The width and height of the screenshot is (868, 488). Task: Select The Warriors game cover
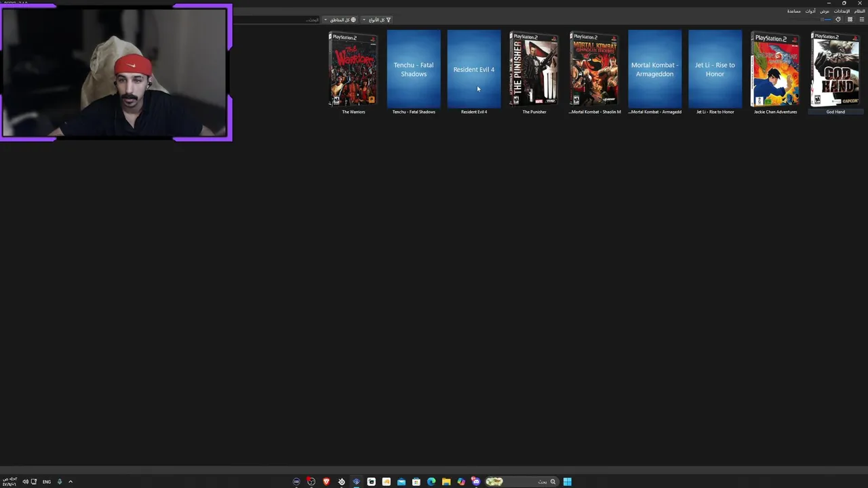tap(353, 69)
